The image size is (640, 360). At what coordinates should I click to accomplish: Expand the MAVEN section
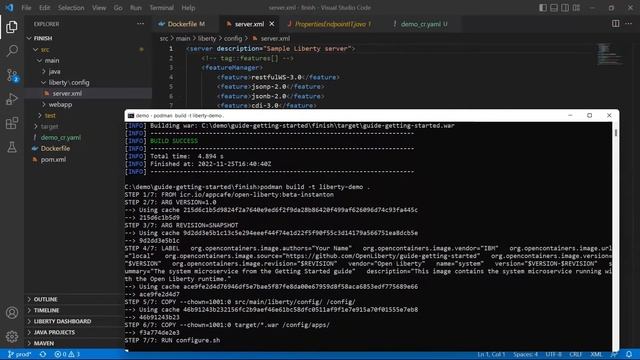point(44,343)
